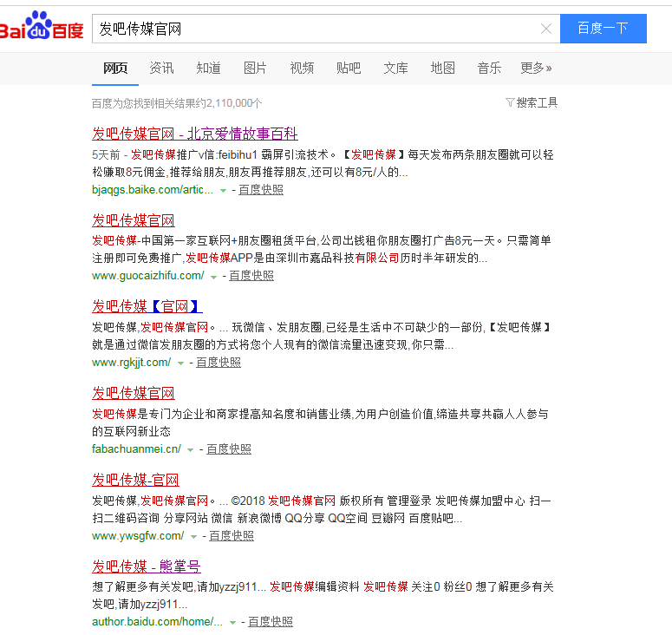
Task: Go to the 贴吧 tab
Action: click(x=349, y=69)
